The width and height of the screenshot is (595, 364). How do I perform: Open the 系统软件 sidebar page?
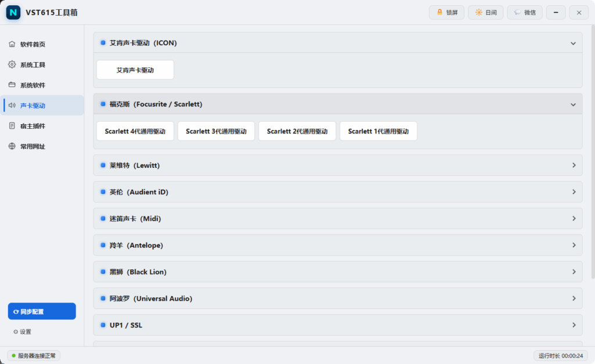coord(42,85)
